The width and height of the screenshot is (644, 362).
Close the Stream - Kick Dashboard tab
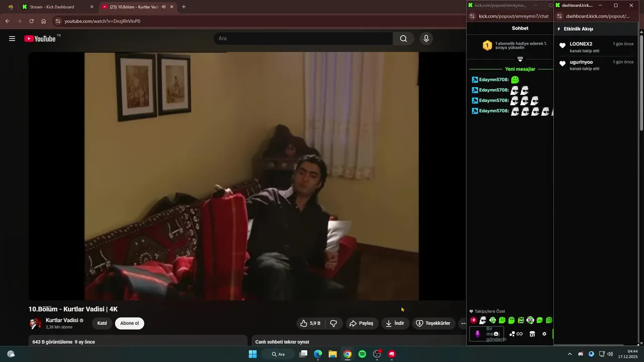(92, 7)
